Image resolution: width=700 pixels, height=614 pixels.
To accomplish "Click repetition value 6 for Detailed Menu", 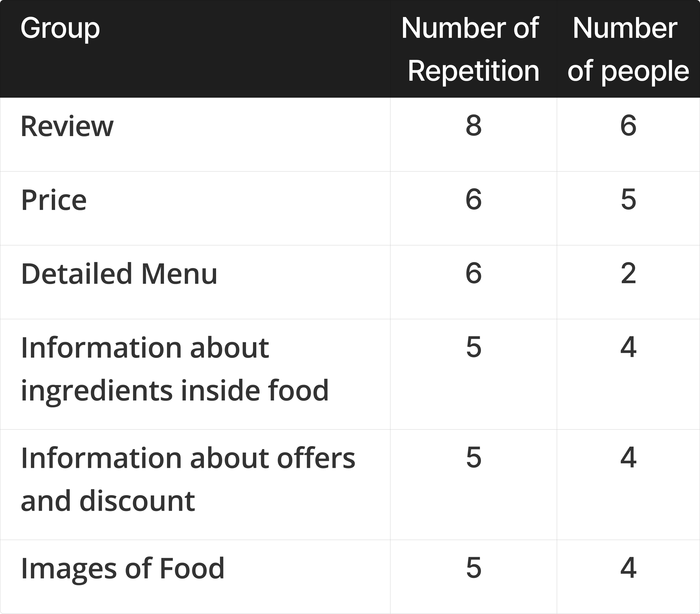I will pyautogui.click(x=474, y=273).
